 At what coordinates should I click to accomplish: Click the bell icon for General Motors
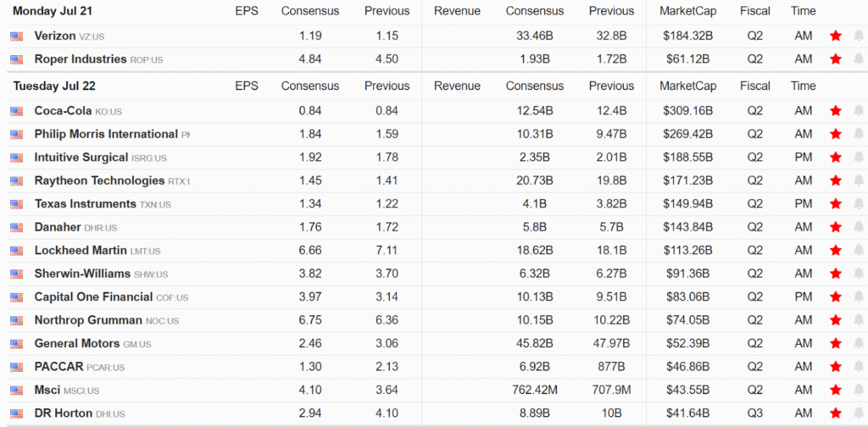(x=859, y=343)
